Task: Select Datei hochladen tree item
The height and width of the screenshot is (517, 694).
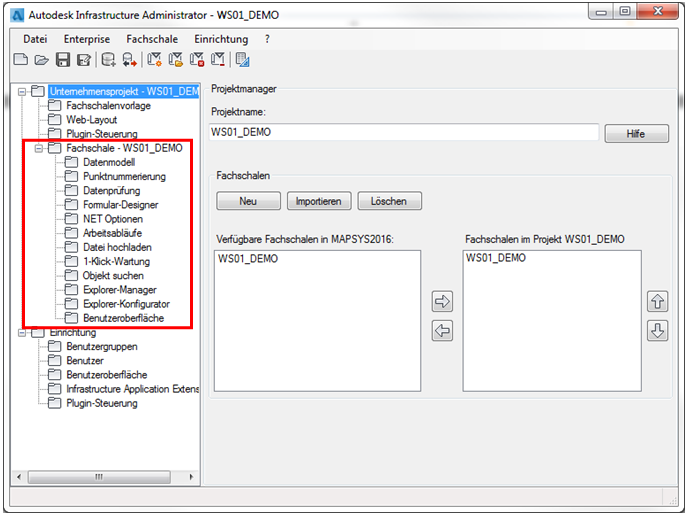Action: [x=117, y=247]
